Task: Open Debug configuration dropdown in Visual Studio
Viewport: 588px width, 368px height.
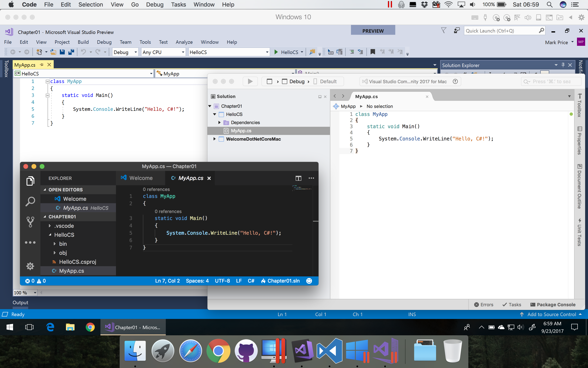Action: [x=125, y=52]
